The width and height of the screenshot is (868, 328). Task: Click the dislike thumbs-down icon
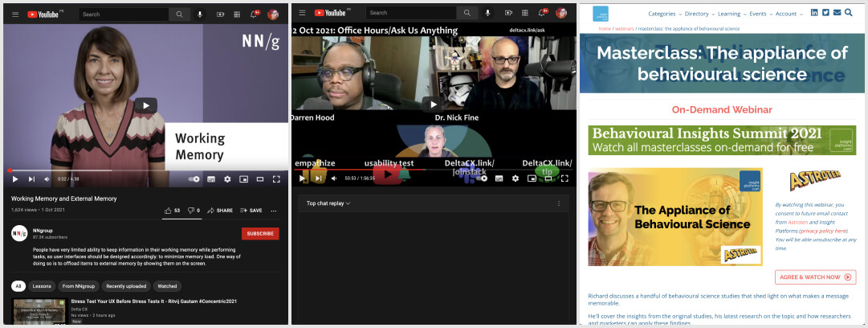tap(190, 211)
